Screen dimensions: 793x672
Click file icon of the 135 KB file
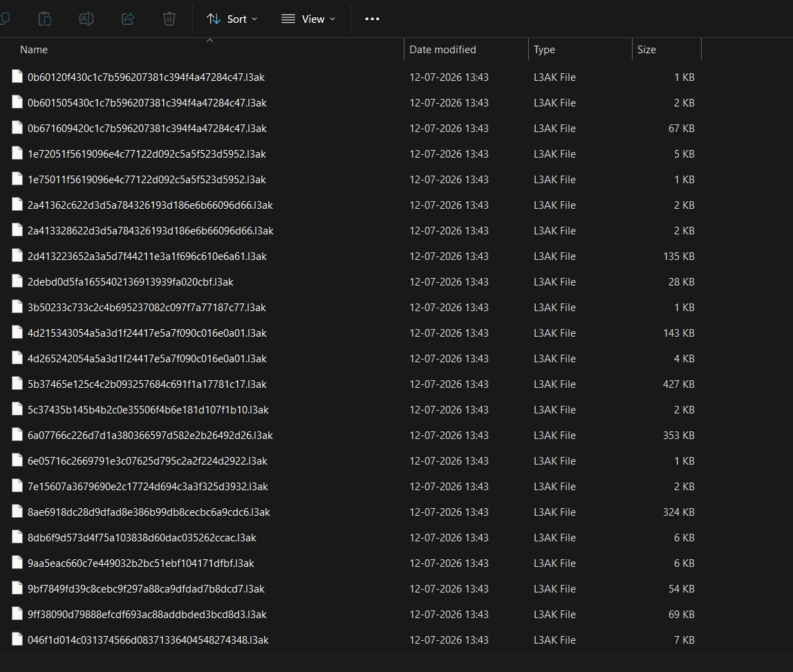click(17, 255)
